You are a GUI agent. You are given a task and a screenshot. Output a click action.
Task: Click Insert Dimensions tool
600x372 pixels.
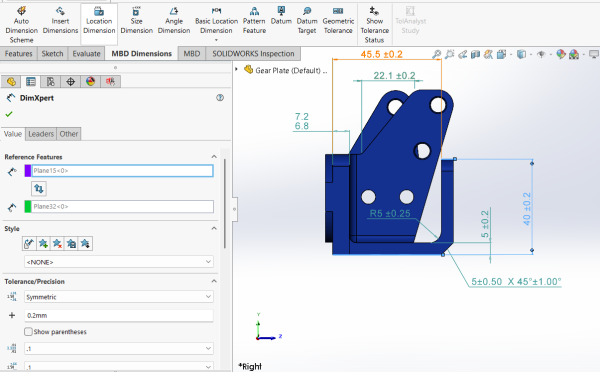(x=60, y=20)
